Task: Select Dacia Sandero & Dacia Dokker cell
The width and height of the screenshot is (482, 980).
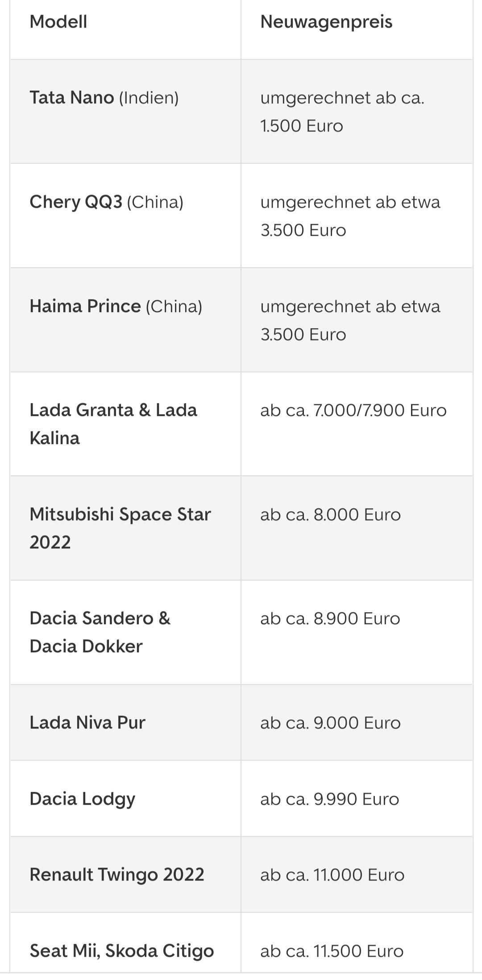Action: click(100, 632)
